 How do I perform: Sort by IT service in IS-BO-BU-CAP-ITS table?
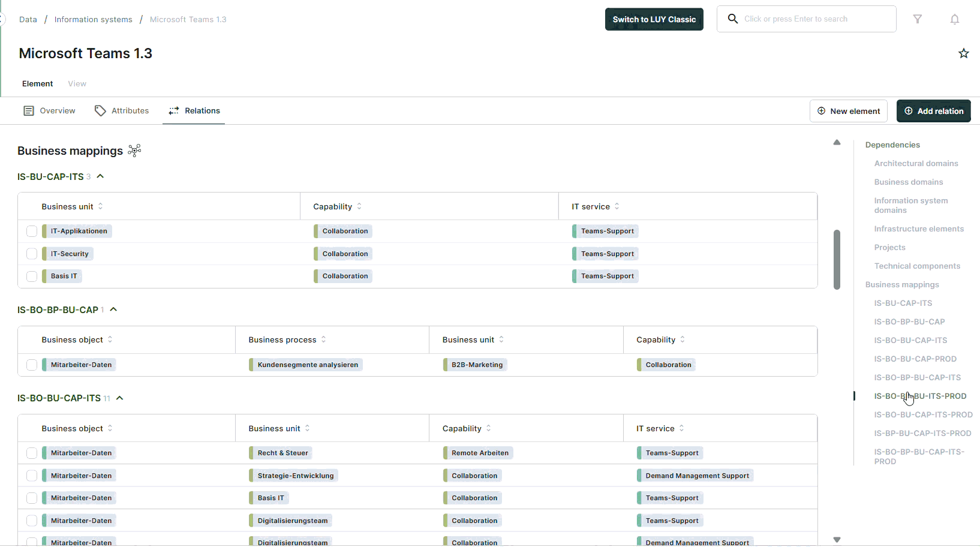click(681, 428)
